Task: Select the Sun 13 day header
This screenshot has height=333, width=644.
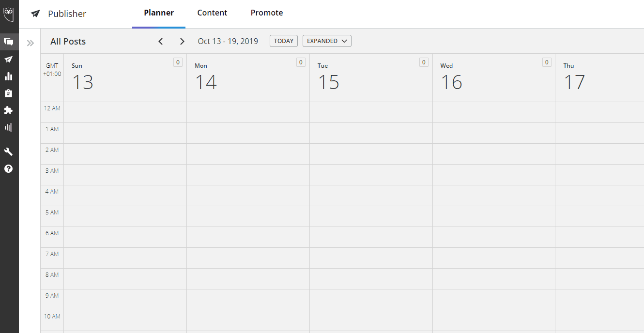Action: [125, 77]
